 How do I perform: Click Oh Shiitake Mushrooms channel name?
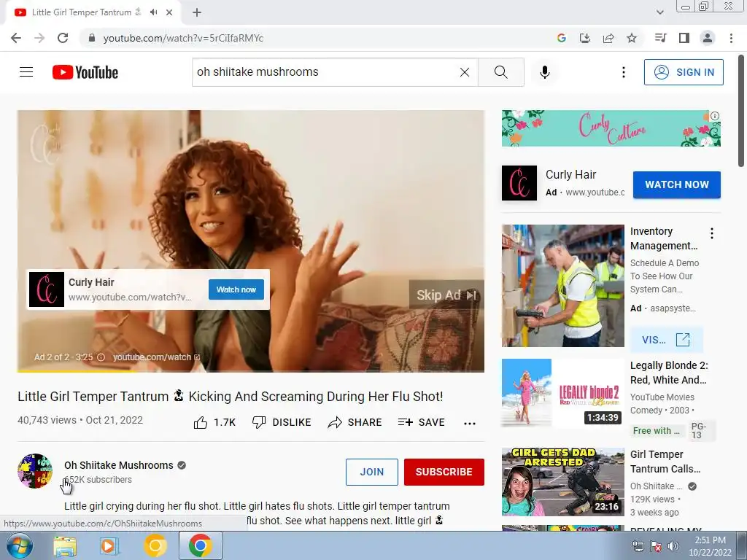[x=119, y=465]
